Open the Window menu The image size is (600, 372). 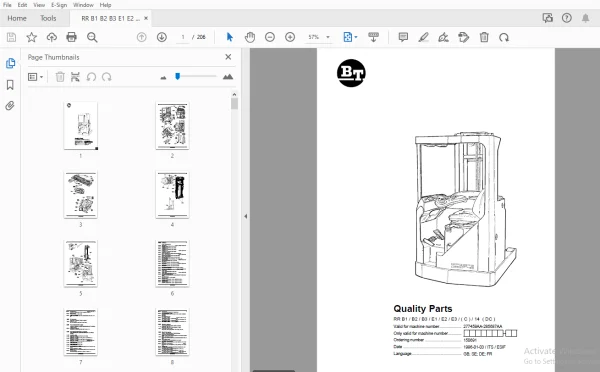click(83, 5)
